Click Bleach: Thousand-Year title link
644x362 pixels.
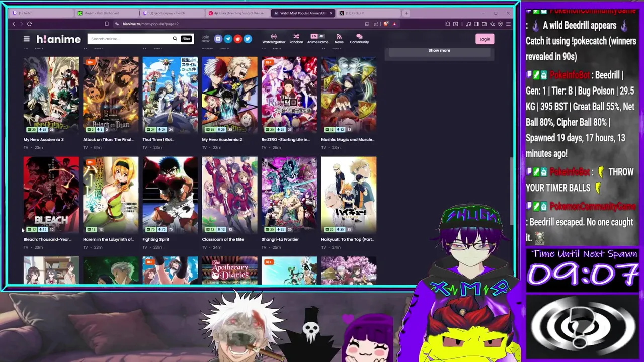tap(47, 239)
